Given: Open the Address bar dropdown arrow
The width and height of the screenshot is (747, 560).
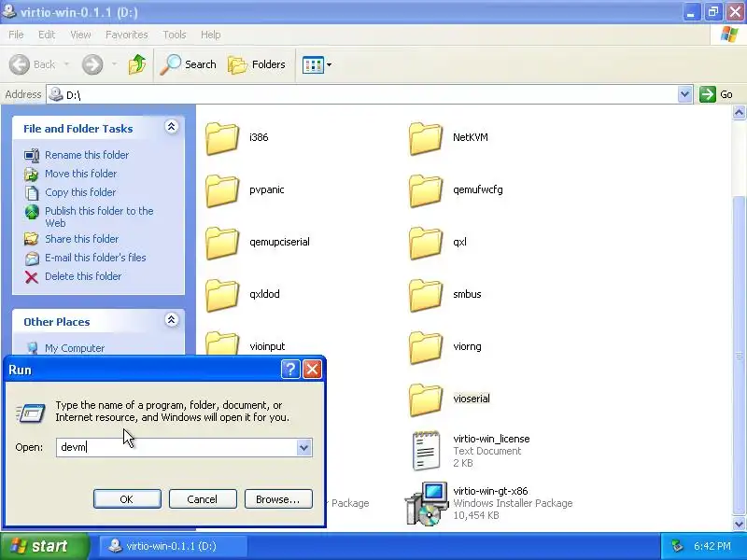Looking at the screenshot, I should pyautogui.click(x=684, y=94).
